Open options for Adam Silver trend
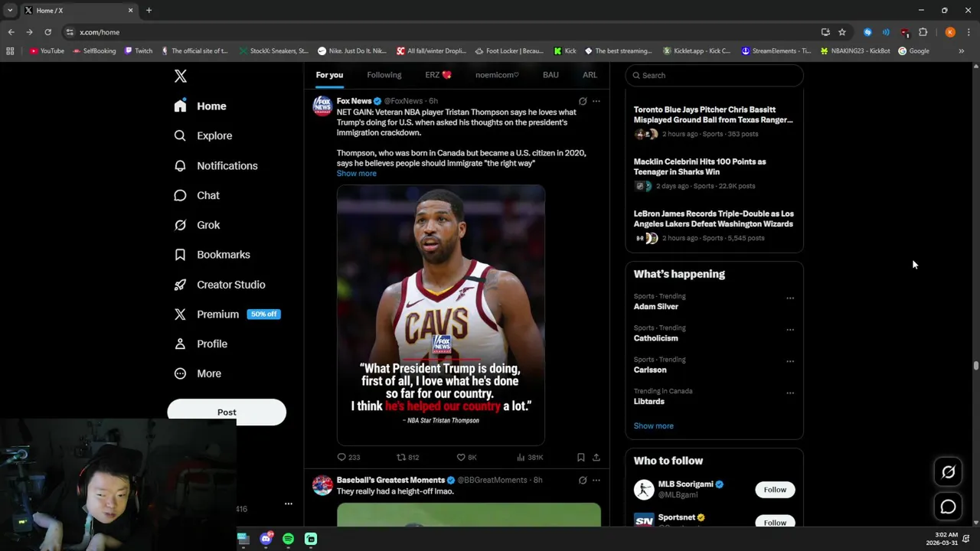This screenshot has height=551, width=980. click(790, 298)
